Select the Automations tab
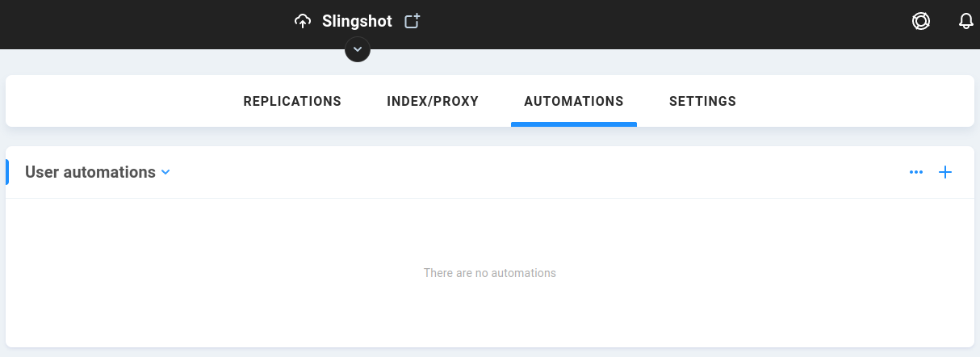 574,101
